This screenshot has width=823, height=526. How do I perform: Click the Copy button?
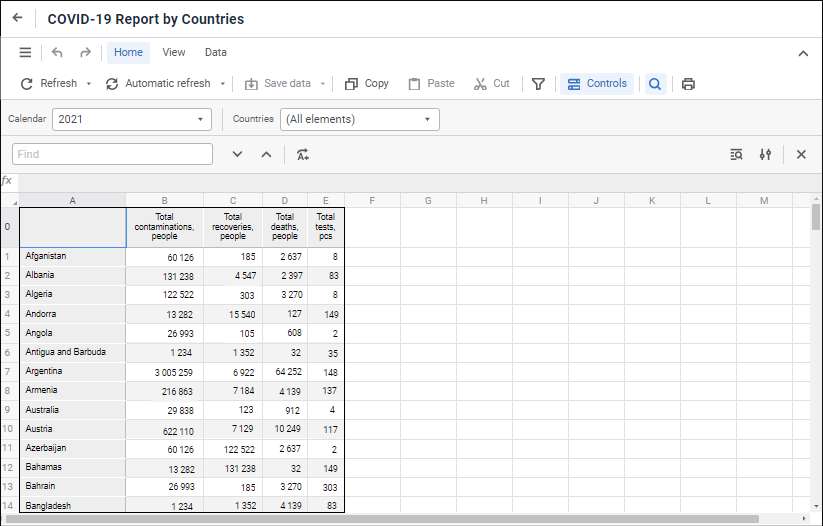click(x=367, y=84)
